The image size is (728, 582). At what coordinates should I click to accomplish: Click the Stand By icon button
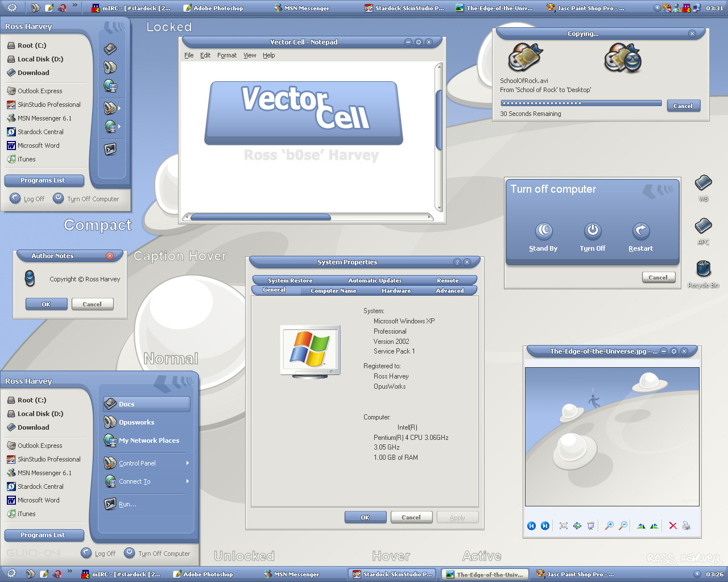click(x=544, y=230)
